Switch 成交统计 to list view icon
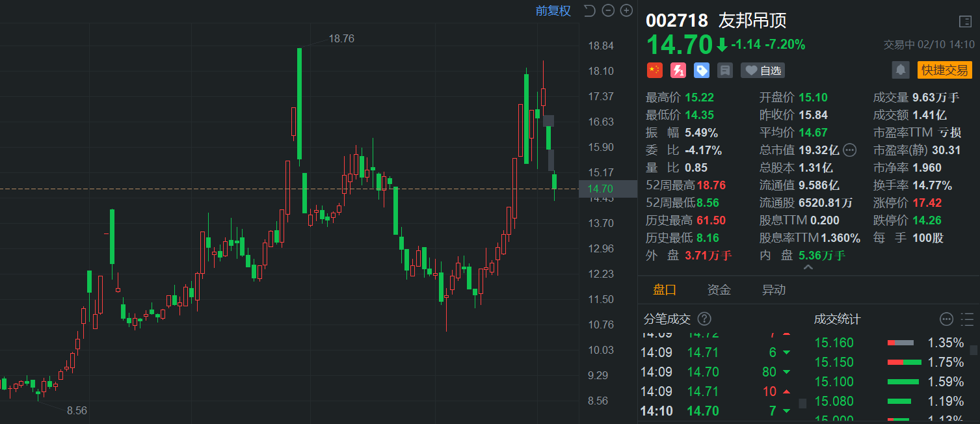The height and width of the screenshot is (424, 980). point(967,319)
